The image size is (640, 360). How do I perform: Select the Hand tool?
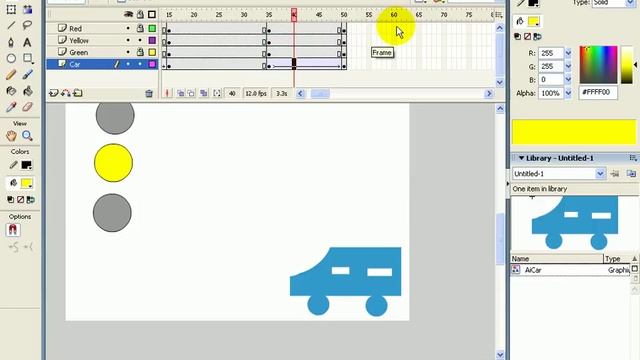click(11, 136)
